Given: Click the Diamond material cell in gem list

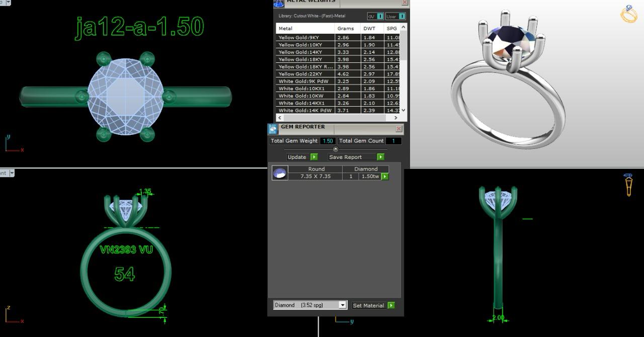Looking at the screenshot, I should (366, 169).
